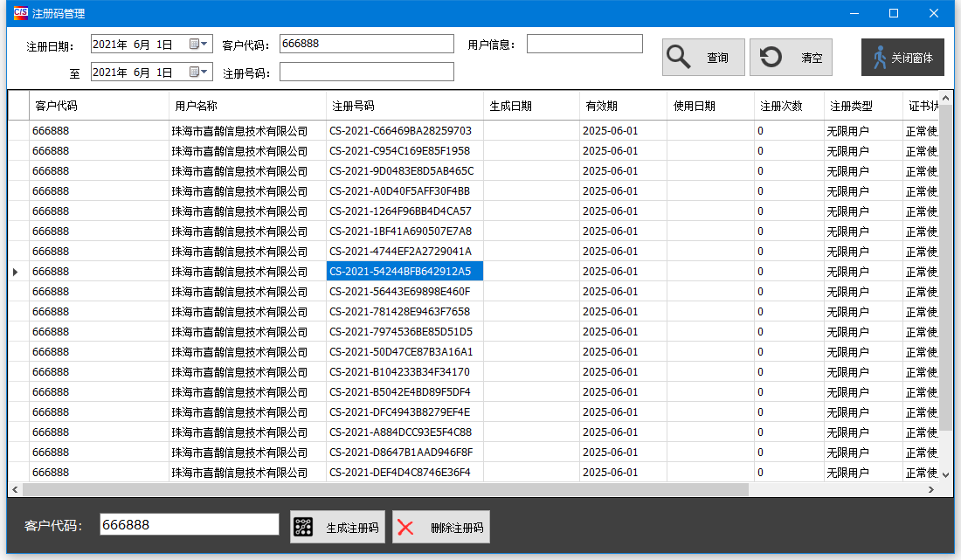Click the 客户代码 search input field
Screen dimensions: 961x560
tap(366, 44)
